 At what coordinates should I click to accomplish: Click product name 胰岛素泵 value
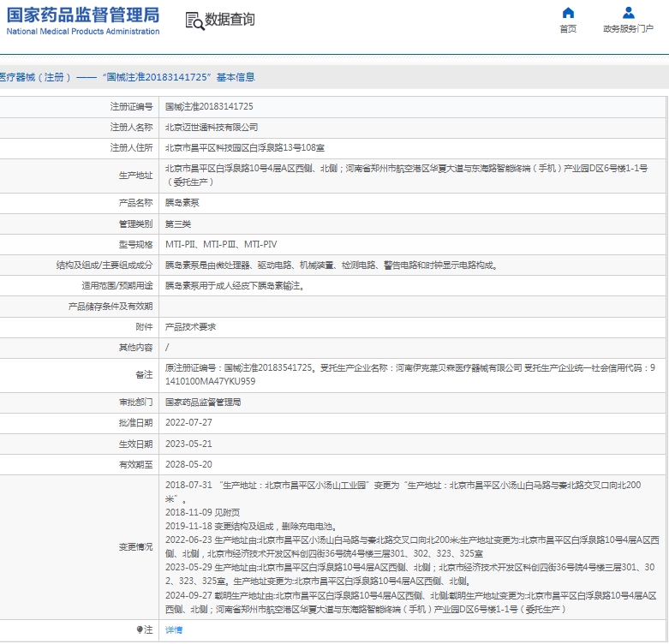coord(182,203)
